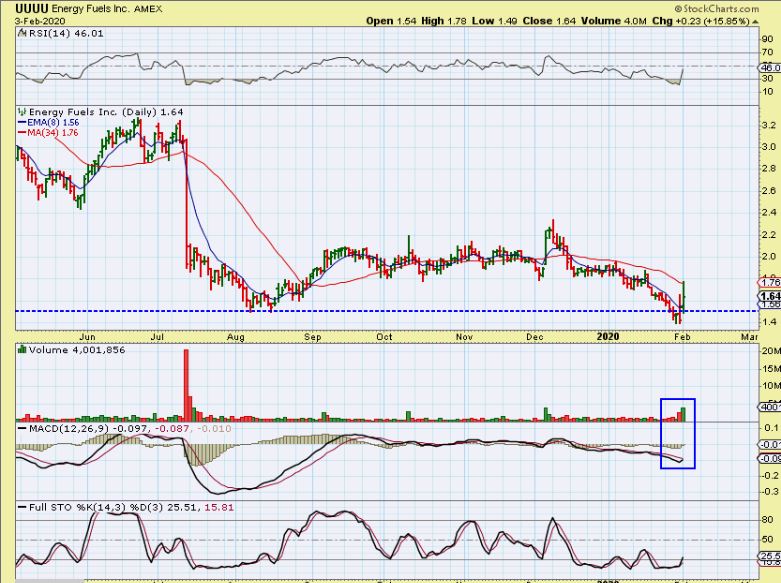Image resolution: width=781 pixels, height=583 pixels.
Task: Select the blue rectangle annotation near February
Action: pyautogui.click(x=677, y=432)
